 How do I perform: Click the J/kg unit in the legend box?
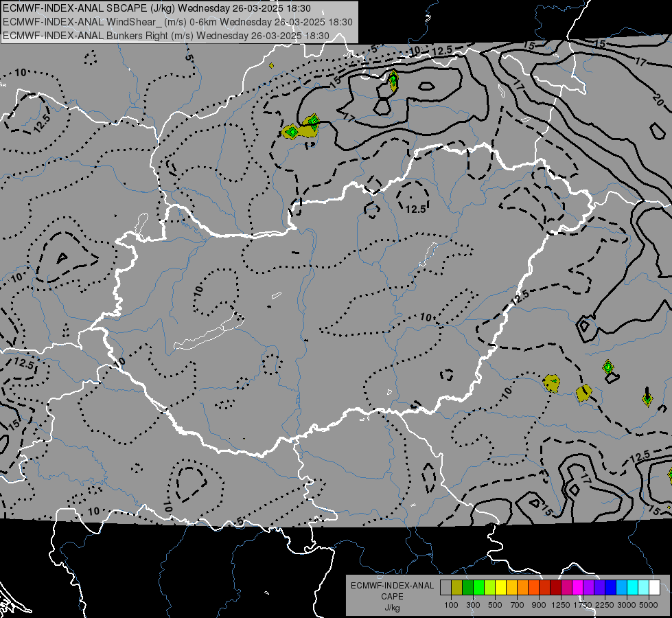point(392,608)
